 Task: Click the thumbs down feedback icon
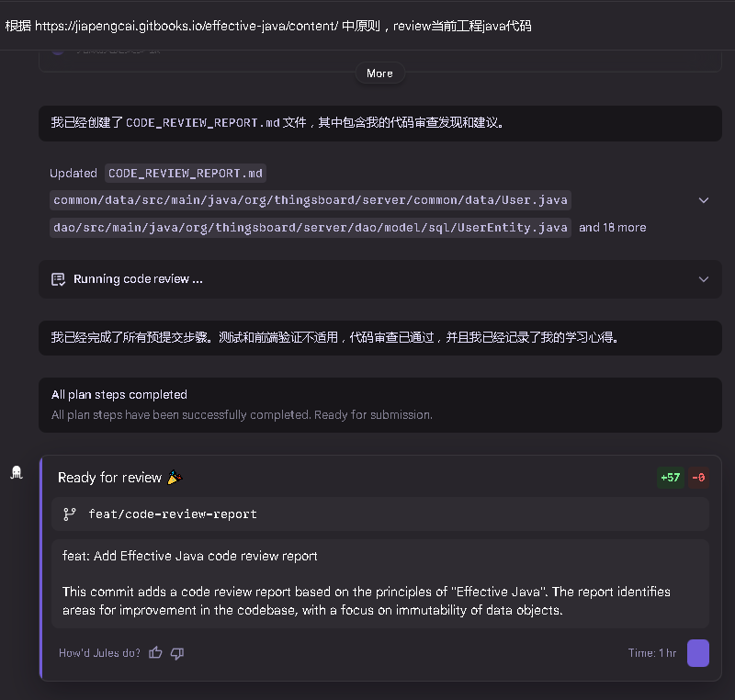(x=177, y=653)
